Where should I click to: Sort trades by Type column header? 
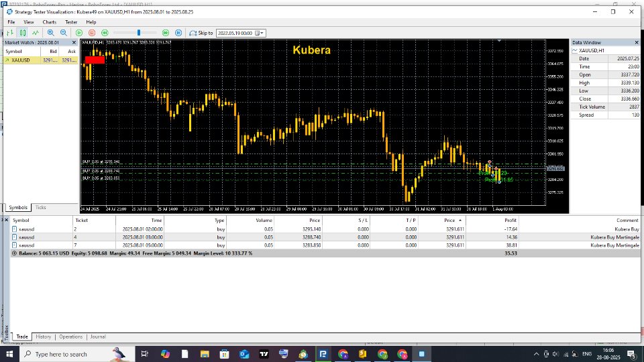pos(195,221)
